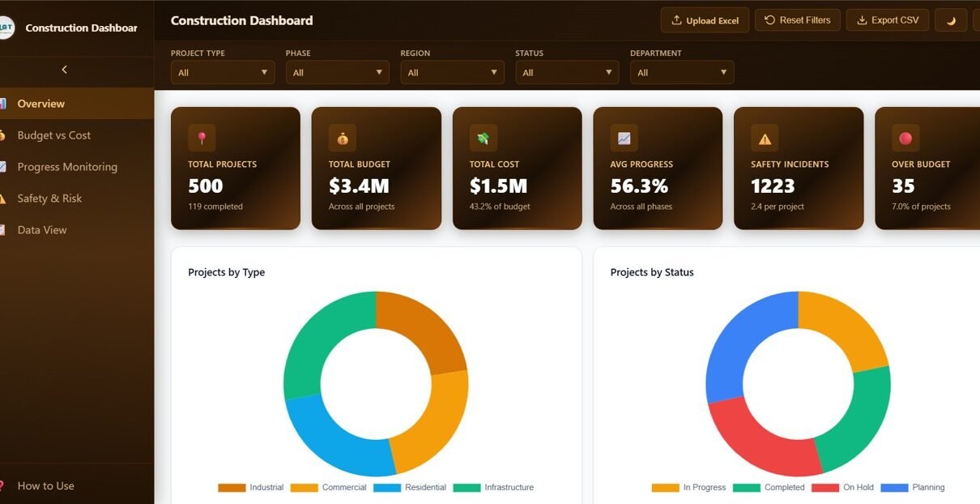
Task: Click the Export CSV button
Action: point(888,20)
